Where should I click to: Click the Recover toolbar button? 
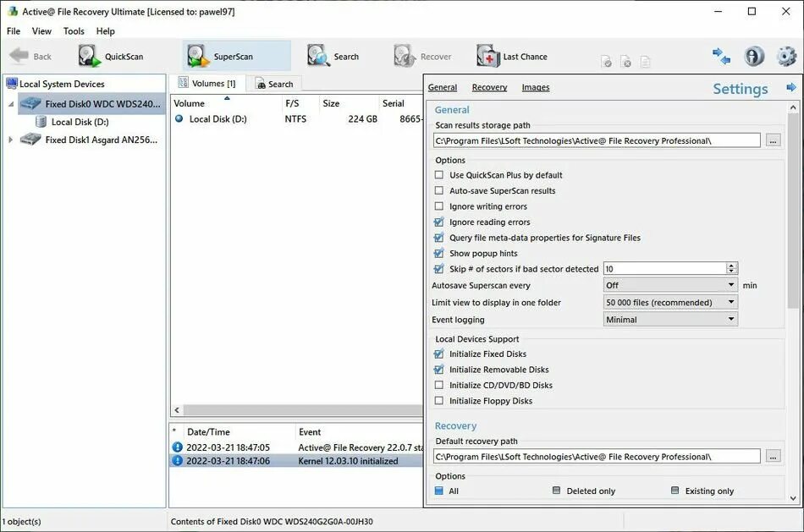point(423,57)
